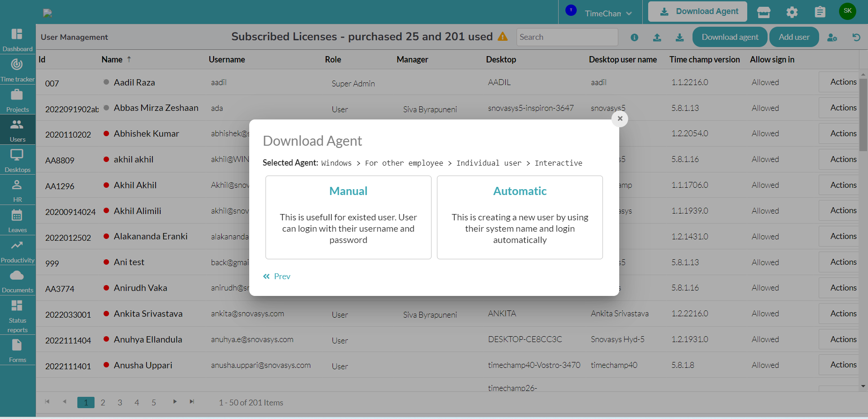Click the table's vertical scrollbar thumb
868x419 pixels.
tap(863, 114)
